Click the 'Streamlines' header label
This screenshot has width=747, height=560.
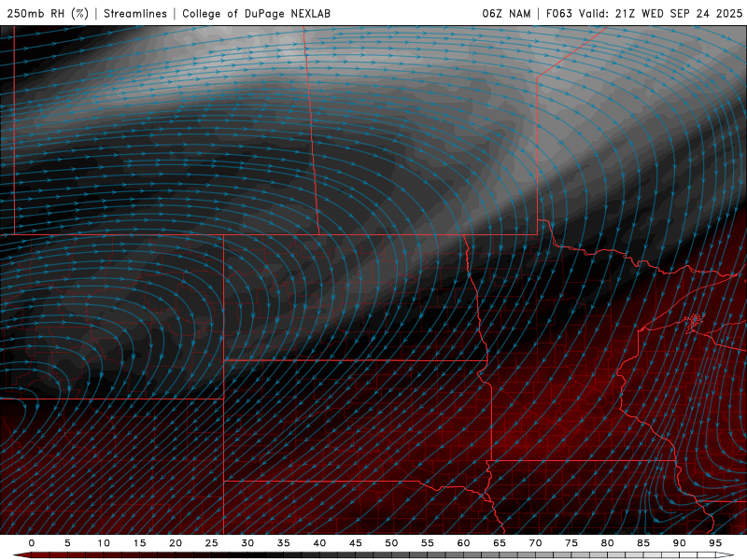pyautogui.click(x=135, y=13)
